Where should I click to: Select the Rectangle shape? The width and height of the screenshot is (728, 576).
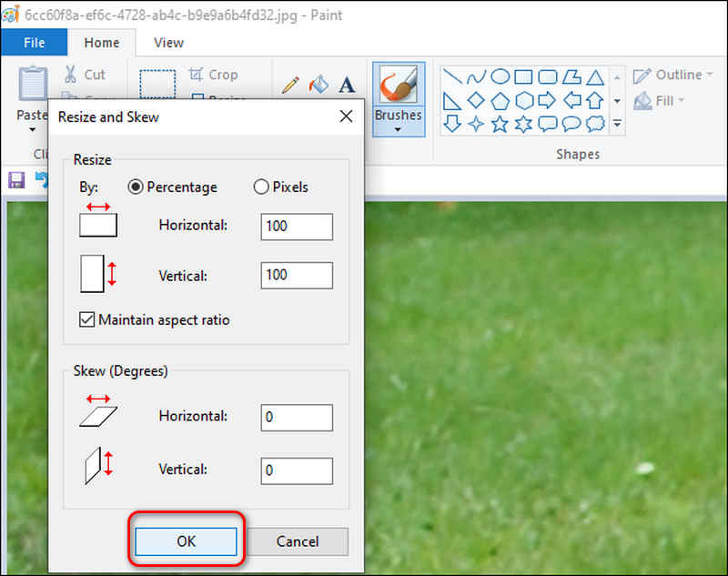point(524,76)
